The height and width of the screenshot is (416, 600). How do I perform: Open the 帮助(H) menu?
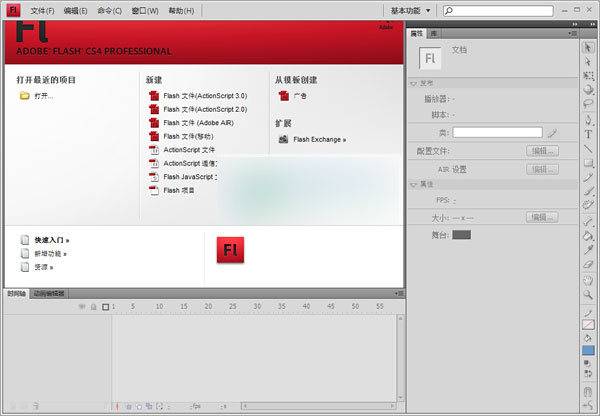pos(181,11)
